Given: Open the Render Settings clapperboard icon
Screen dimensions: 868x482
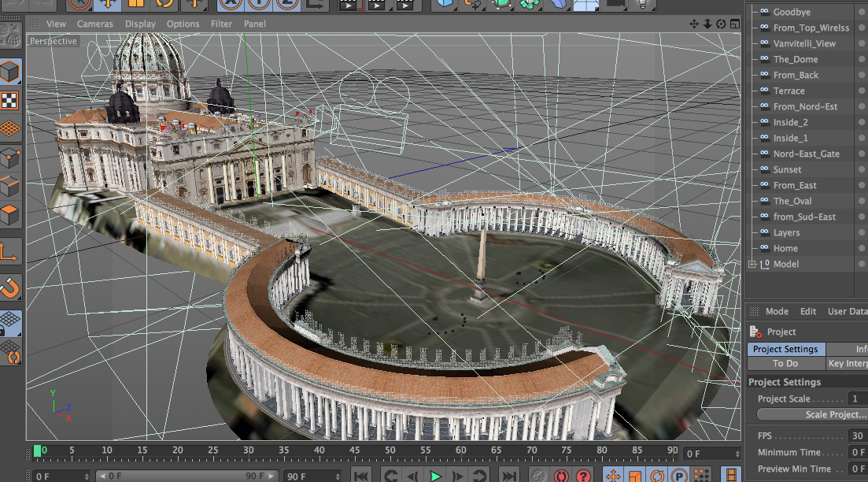Looking at the screenshot, I should [x=406, y=5].
